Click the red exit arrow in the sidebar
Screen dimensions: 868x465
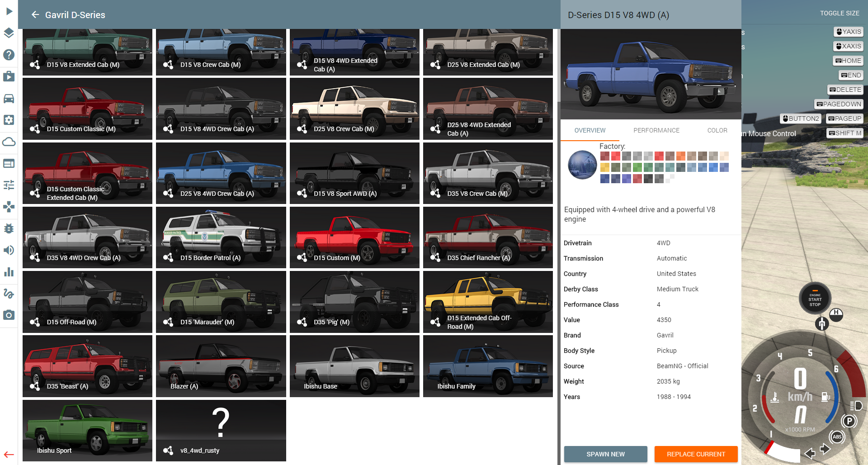[x=9, y=455]
